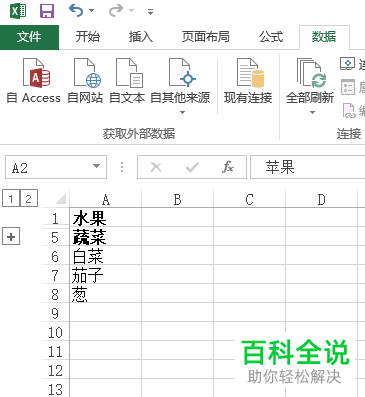The width and height of the screenshot is (365, 397).
Task: Open the undo history dropdown arrow
Action: click(91, 11)
